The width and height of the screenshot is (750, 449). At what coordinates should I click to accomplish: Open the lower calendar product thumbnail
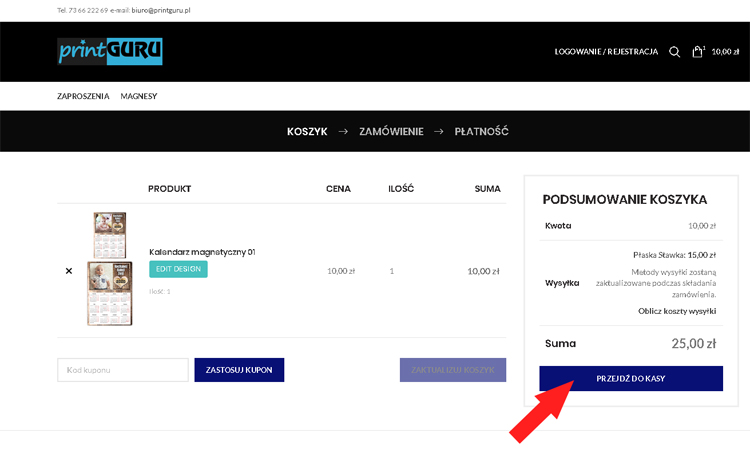[x=109, y=292]
